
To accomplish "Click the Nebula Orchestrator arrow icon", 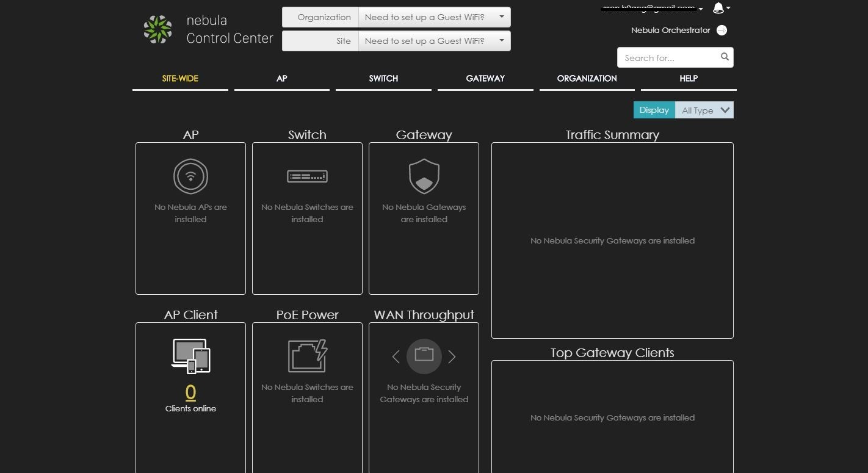I will click(x=722, y=31).
